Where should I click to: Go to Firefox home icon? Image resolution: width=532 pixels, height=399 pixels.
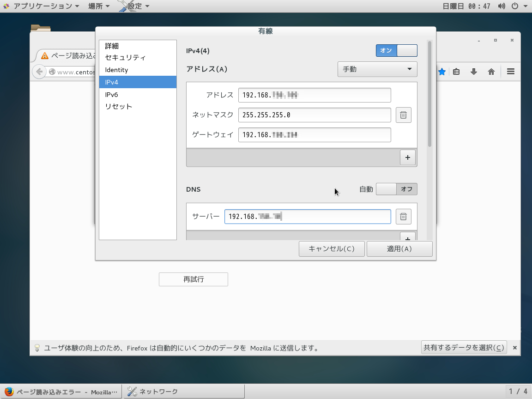point(491,72)
